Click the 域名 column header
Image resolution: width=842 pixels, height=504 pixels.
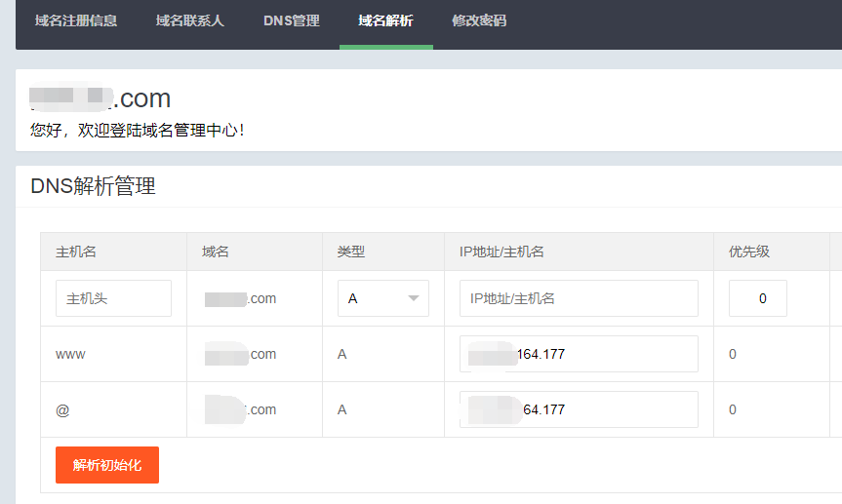tap(216, 252)
